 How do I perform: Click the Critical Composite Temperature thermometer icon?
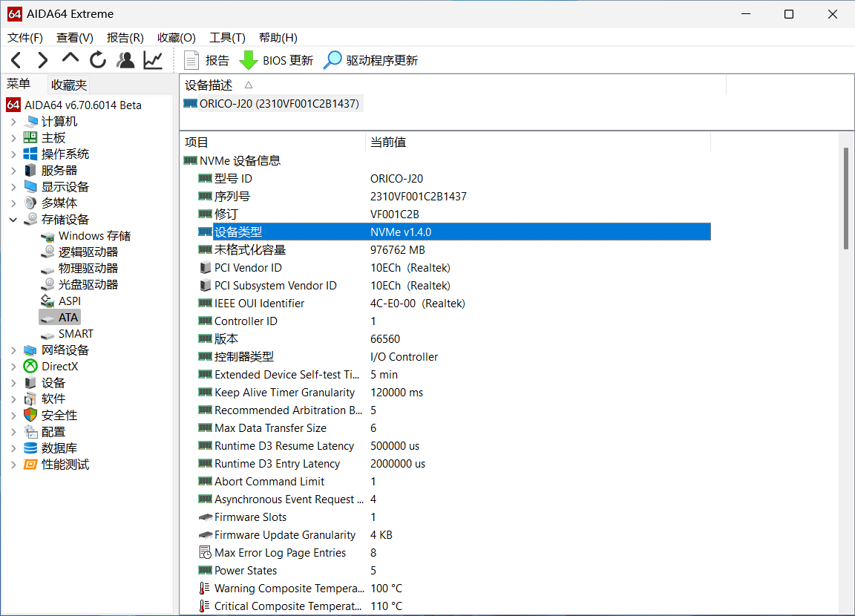(204, 606)
